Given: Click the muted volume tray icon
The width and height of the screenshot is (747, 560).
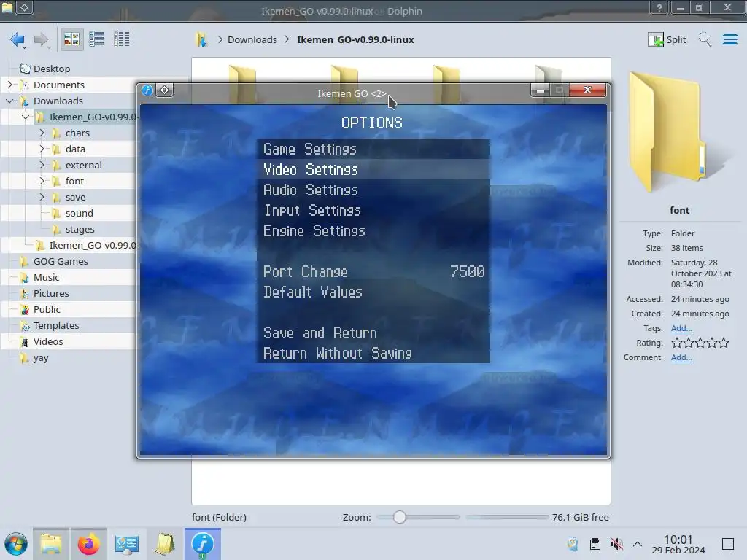Looking at the screenshot, I should (x=616, y=544).
